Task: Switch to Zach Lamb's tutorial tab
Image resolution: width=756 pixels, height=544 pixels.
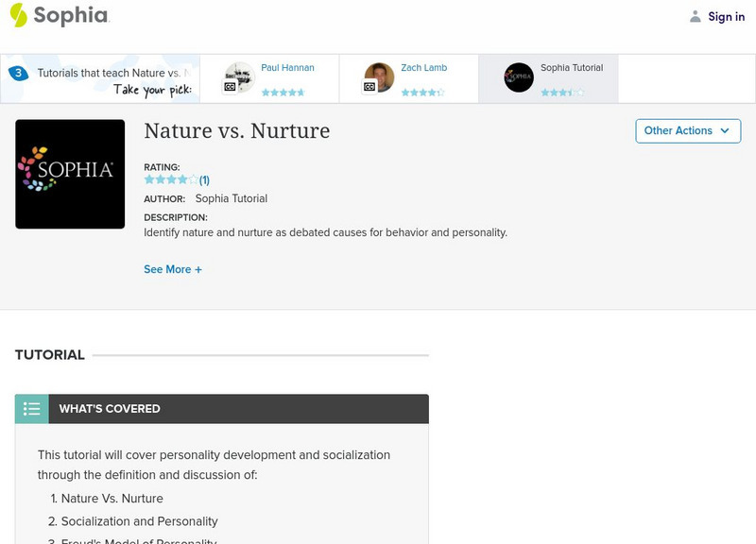Action: click(x=423, y=68)
